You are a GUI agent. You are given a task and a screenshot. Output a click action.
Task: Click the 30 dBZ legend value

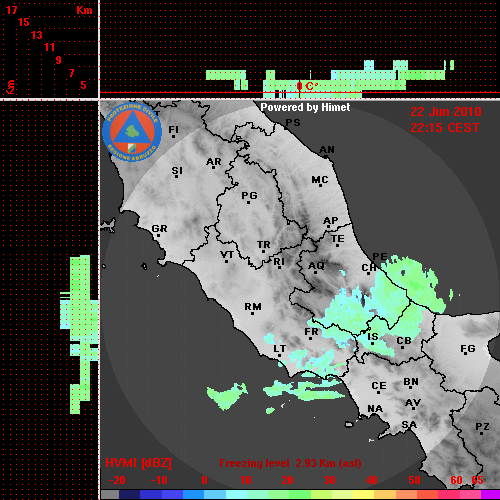tap(329, 480)
